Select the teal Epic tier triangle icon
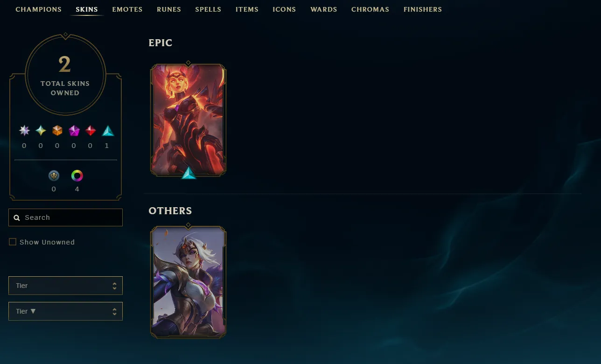Viewport: 601px width, 364px height. pyautogui.click(x=108, y=131)
